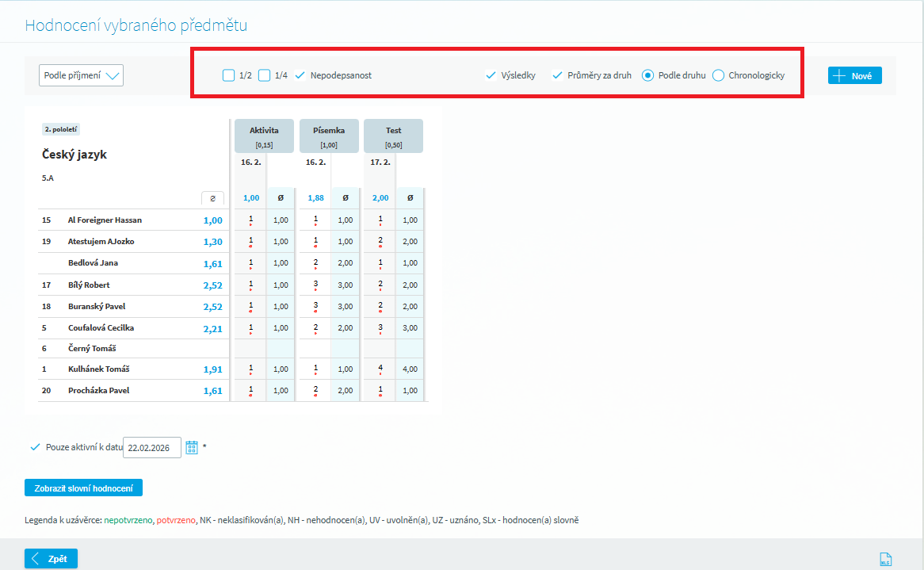This screenshot has height=570, width=924.
Task: Enable the 1/2 checkbox
Action: (x=228, y=75)
